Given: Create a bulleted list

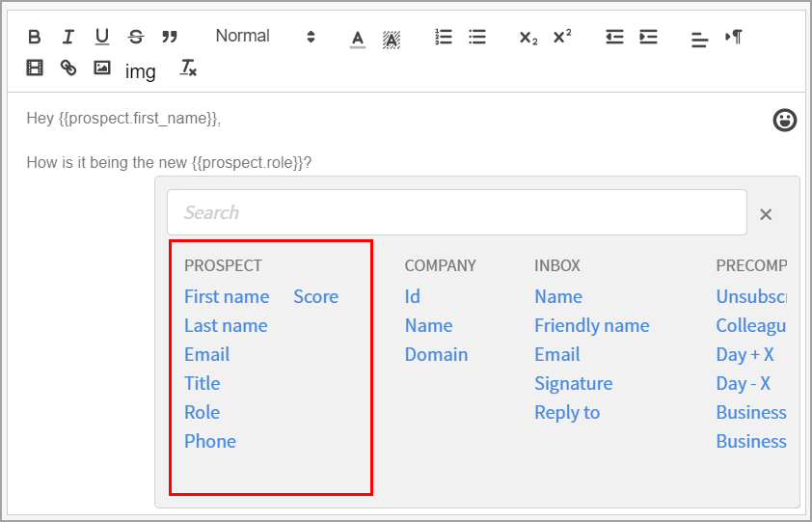Looking at the screenshot, I should coord(477,38).
